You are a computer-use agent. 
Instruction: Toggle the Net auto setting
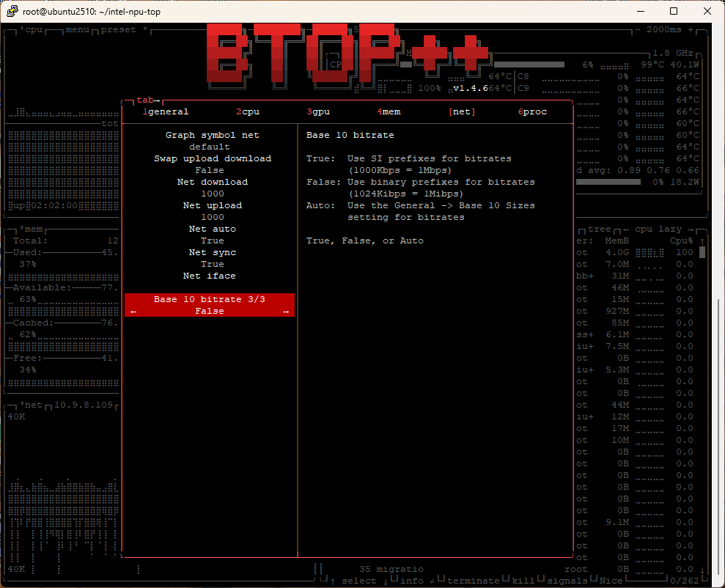[212, 229]
